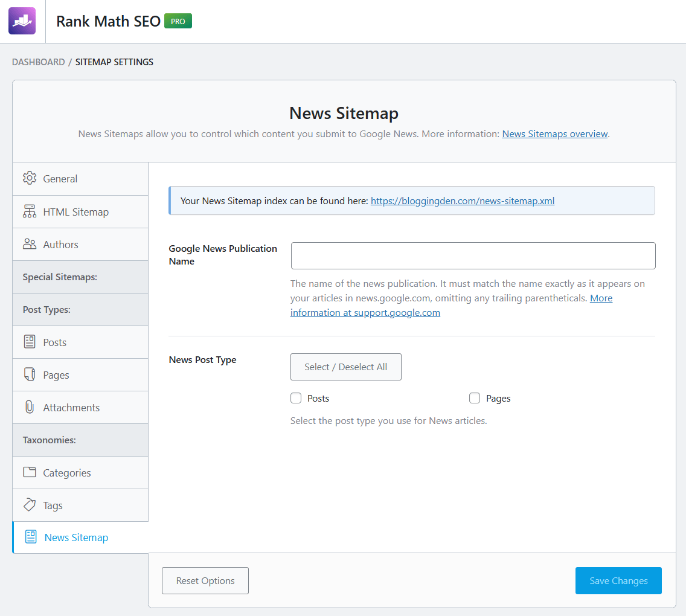Click the Pages icon in sidebar
686x616 pixels.
pos(30,374)
